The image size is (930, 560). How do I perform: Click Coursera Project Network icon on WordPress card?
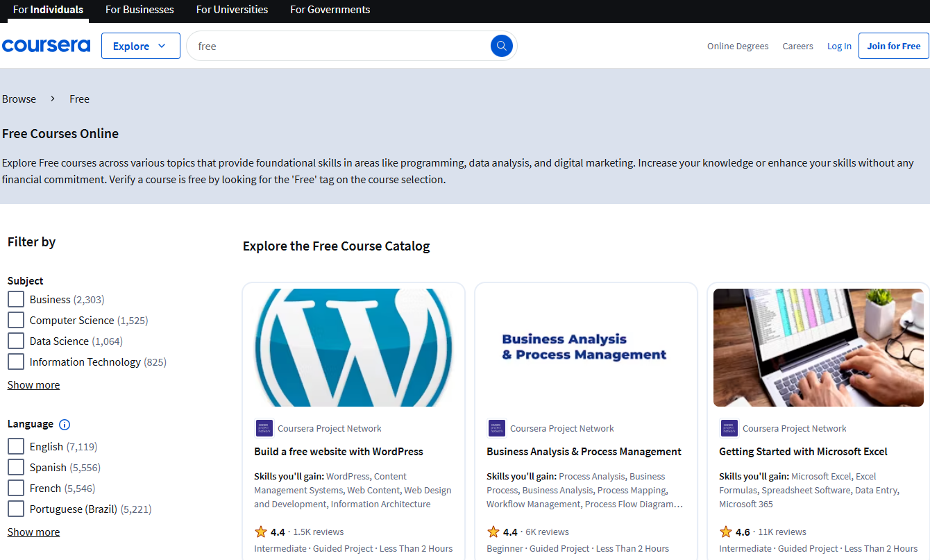coord(264,428)
